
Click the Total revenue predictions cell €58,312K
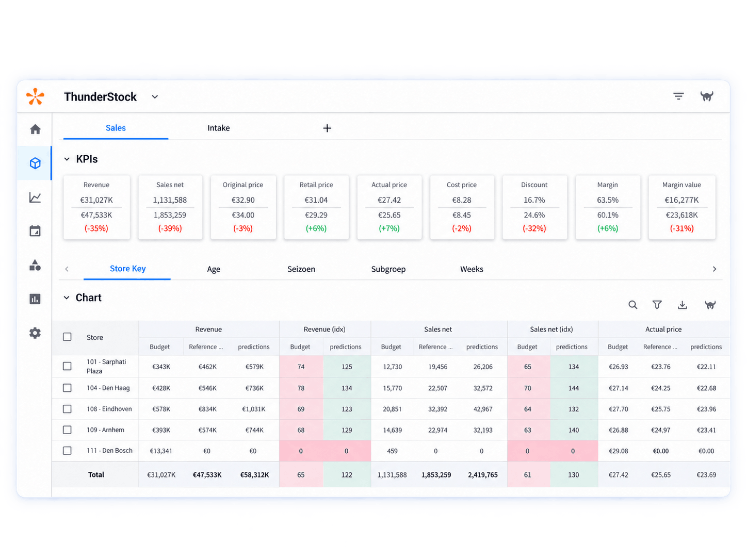[255, 475]
